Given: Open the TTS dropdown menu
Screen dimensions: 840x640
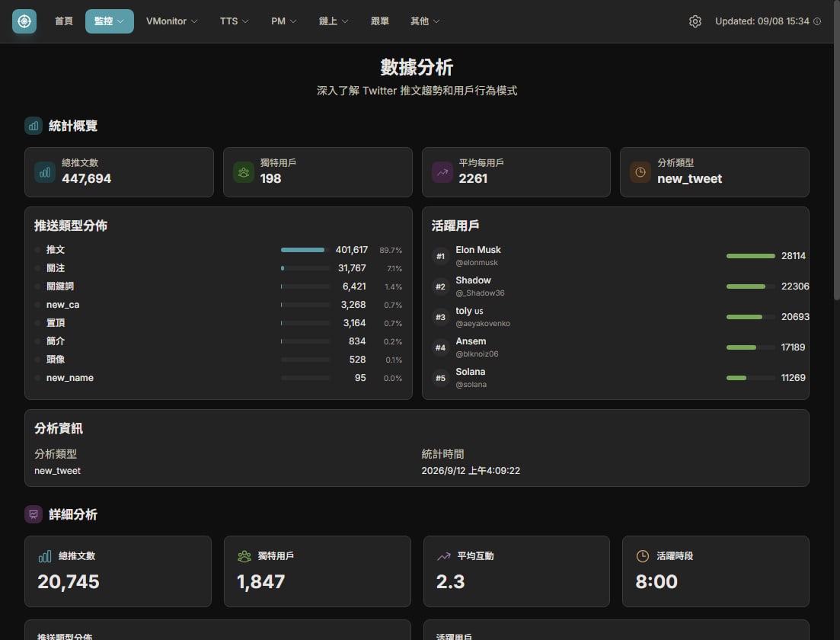Looking at the screenshot, I should pyautogui.click(x=234, y=21).
